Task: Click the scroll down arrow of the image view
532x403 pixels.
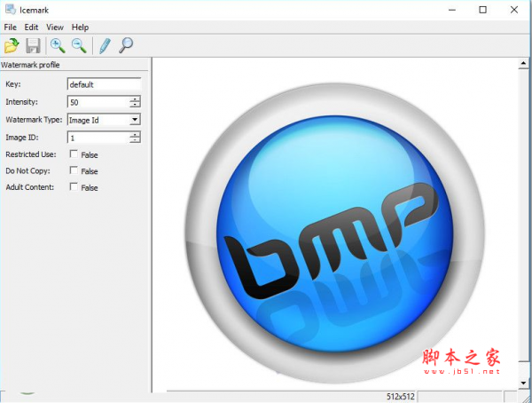Action: tap(523, 383)
